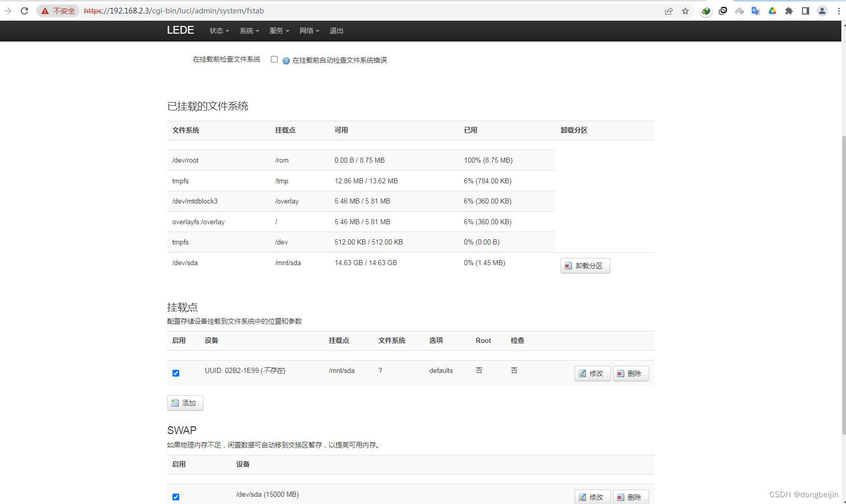Click the 退出 logout menu item
The height and width of the screenshot is (504, 846).
(336, 31)
